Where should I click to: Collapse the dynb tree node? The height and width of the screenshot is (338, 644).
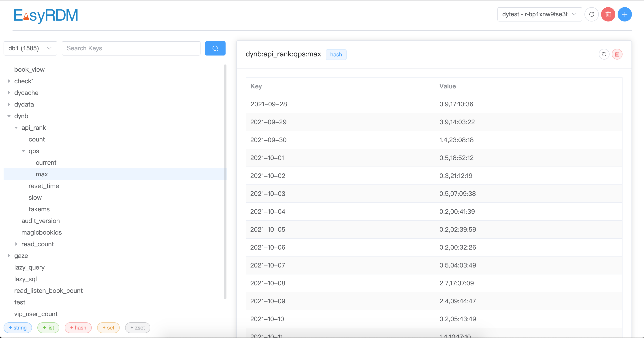click(x=9, y=116)
